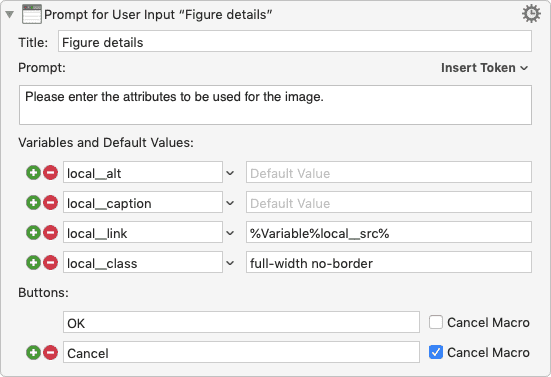Click the local__link variable name field
The height and width of the screenshot is (377, 551).
143,232
